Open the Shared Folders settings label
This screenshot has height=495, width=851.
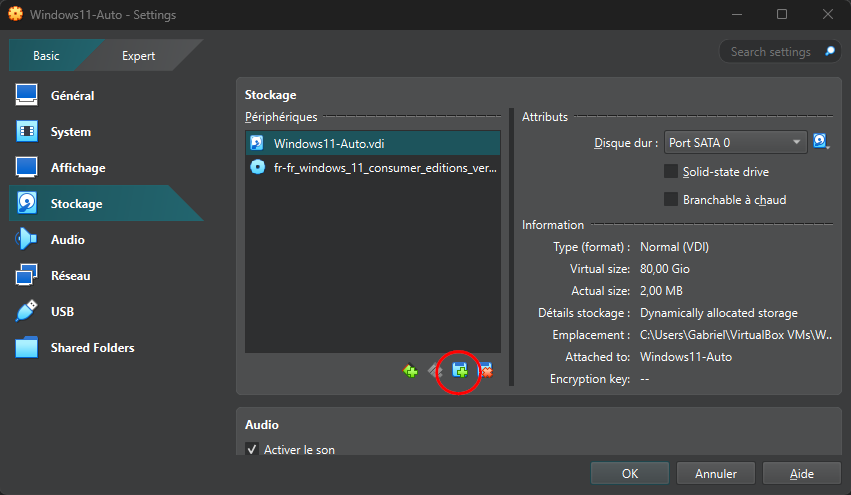(92, 347)
